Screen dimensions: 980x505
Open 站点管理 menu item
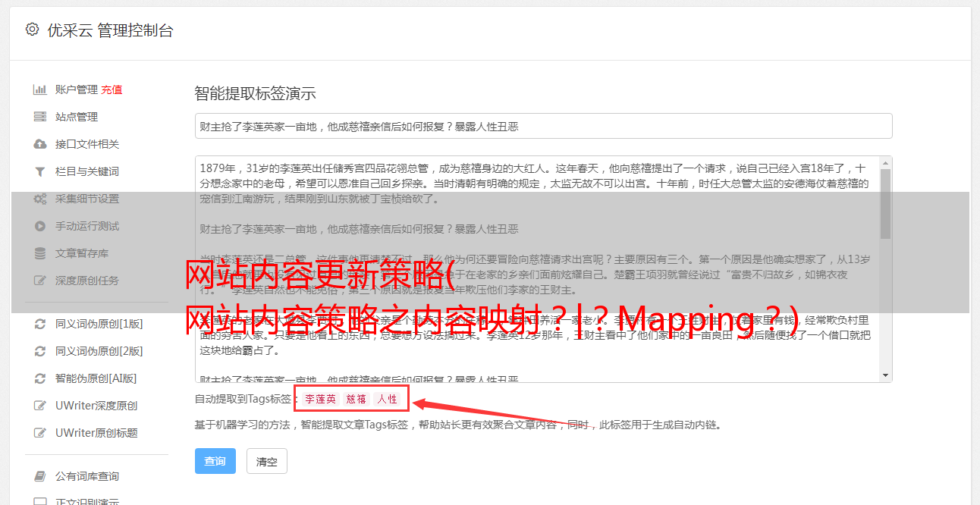point(77,117)
